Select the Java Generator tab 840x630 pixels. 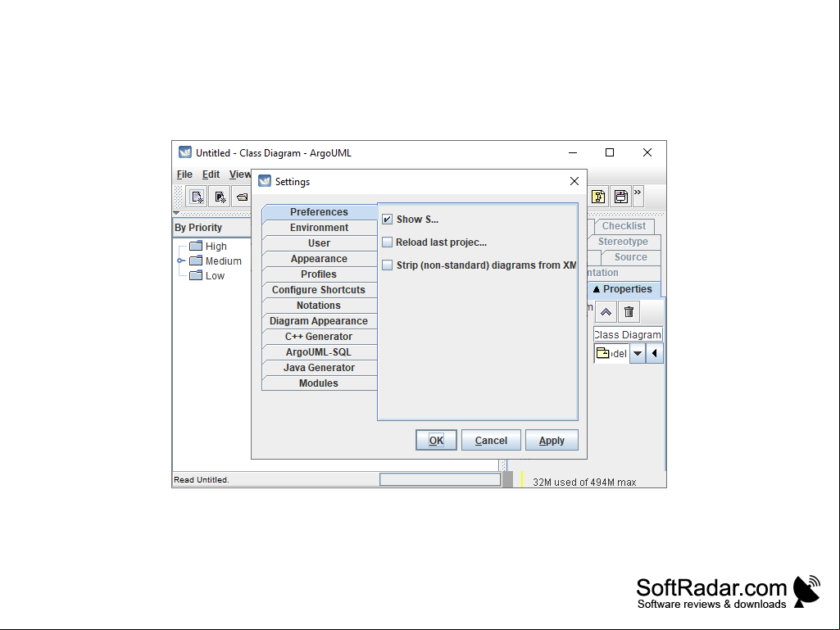[x=320, y=368]
